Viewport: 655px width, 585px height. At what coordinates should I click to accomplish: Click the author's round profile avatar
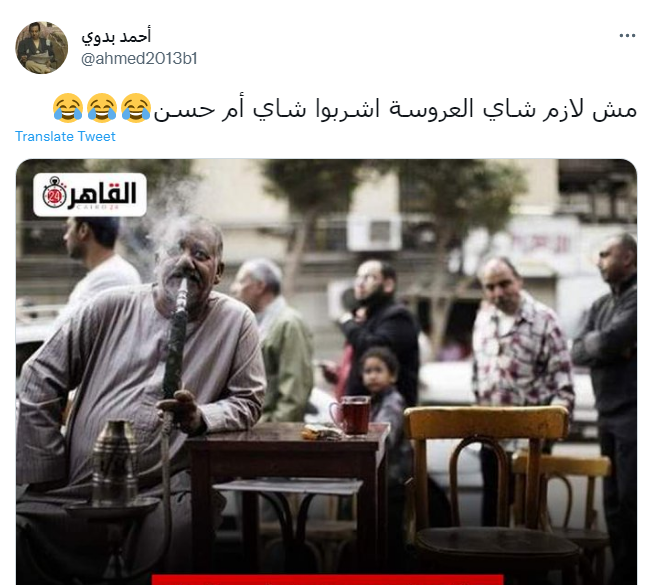[41, 48]
